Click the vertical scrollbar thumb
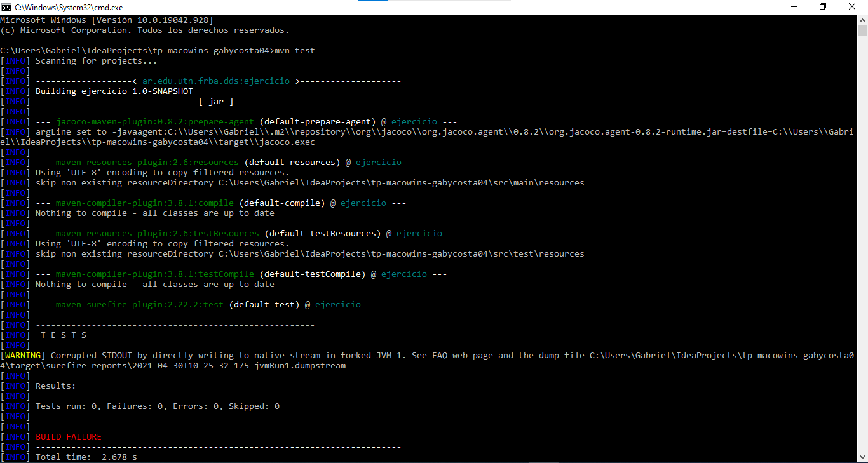Viewport: 868px width, 463px height. coord(862,31)
